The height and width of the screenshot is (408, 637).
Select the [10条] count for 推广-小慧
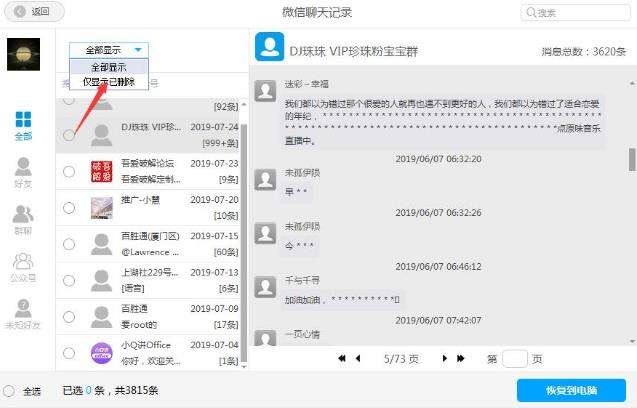pos(226,215)
